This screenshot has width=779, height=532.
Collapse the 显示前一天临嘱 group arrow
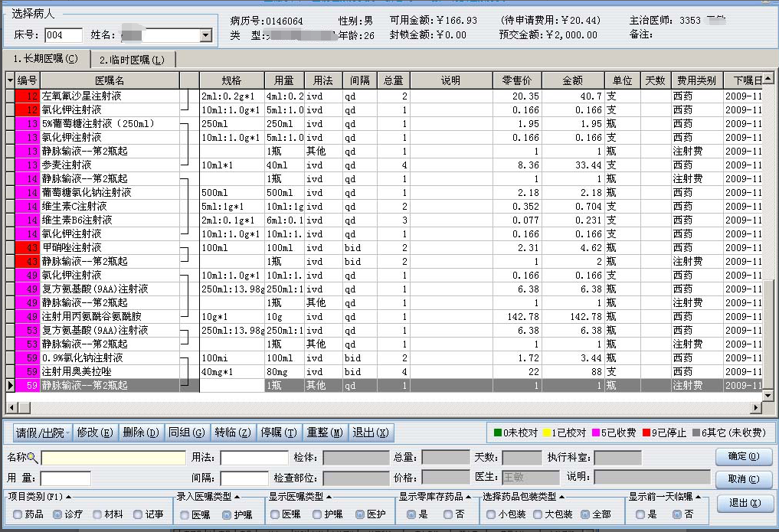(x=698, y=497)
